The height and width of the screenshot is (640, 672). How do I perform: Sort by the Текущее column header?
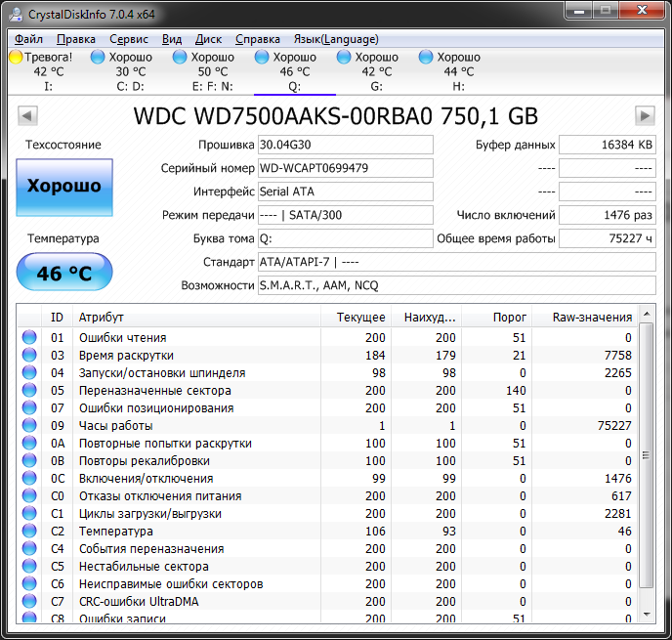(x=356, y=318)
